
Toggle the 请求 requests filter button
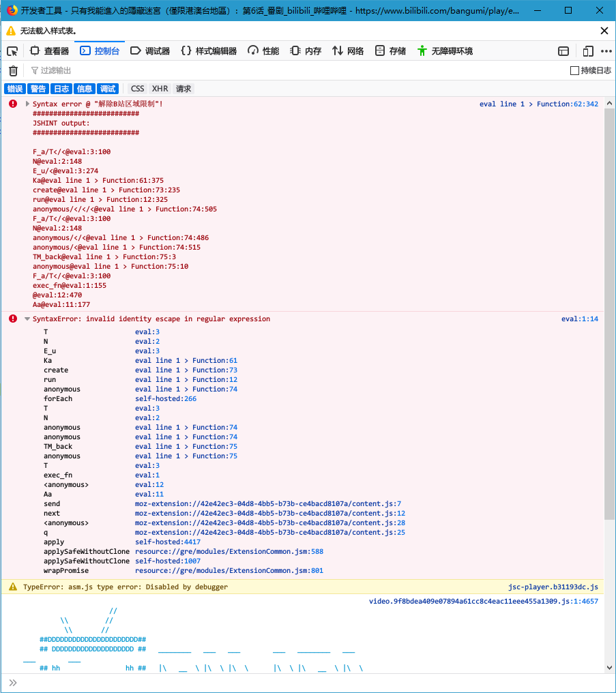point(184,89)
